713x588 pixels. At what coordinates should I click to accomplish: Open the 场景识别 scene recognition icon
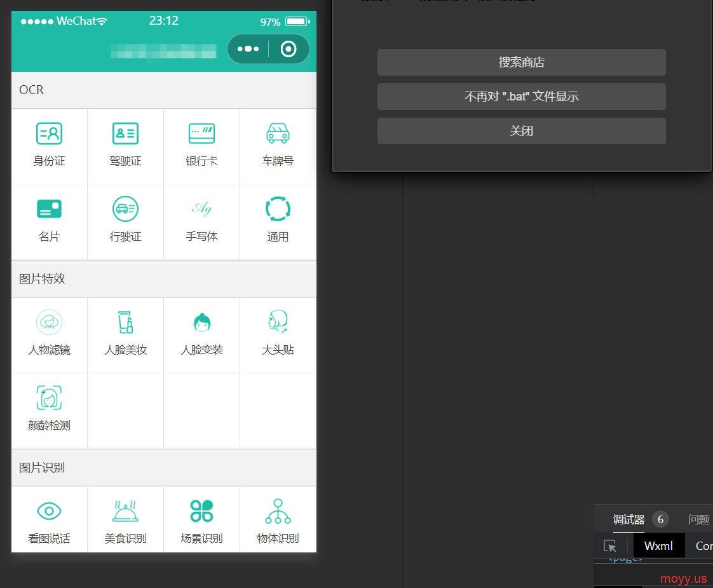click(202, 511)
